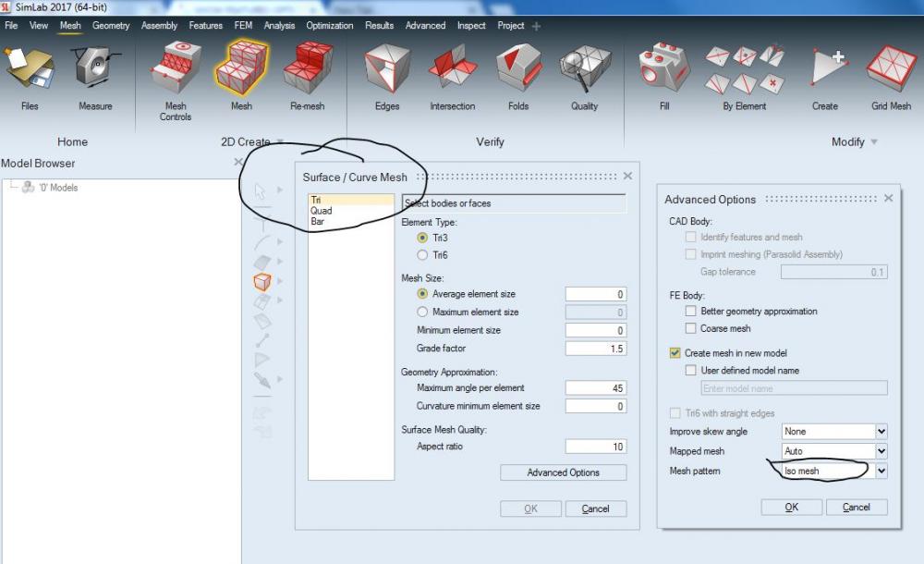This screenshot has width=924, height=564.
Task: Click Cancel in Advanced Options dialog
Action: (x=857, y=507)
